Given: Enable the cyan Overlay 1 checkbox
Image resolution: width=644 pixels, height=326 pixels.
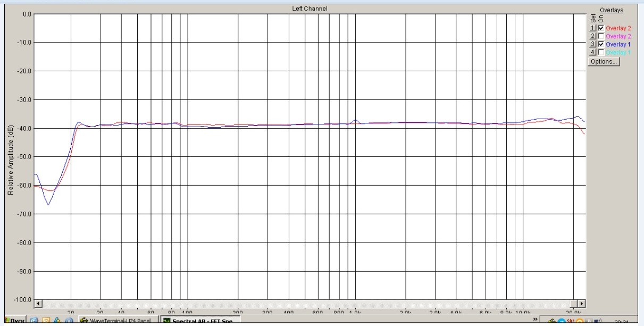Looking at the screenshot, I should 601,53.
